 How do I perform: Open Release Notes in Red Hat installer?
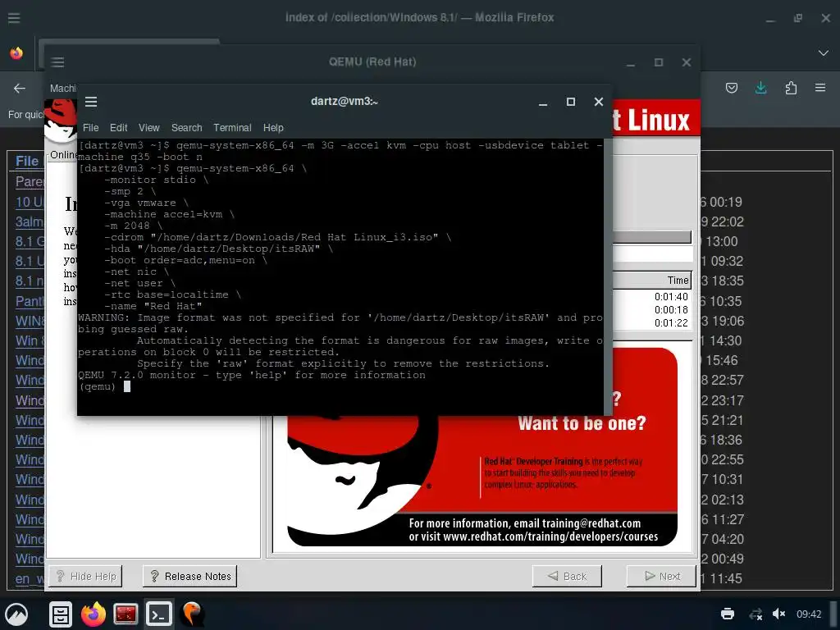[189, 576]
